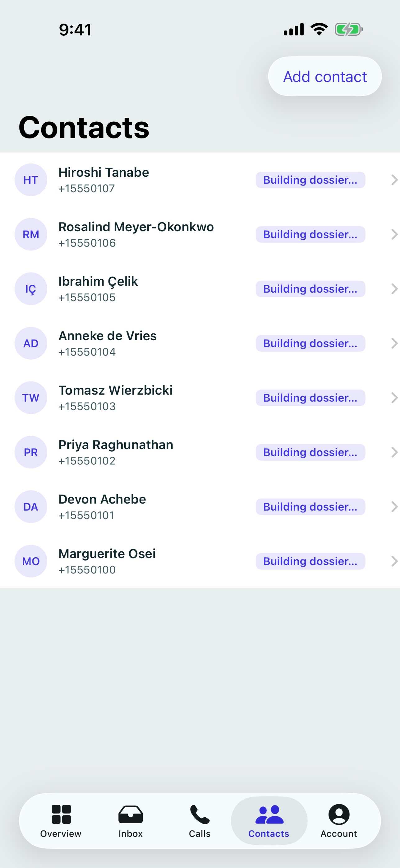The image size is (400, 868).
Task: Expand Anneke de Vries details chevron
Action: point(394,343)
